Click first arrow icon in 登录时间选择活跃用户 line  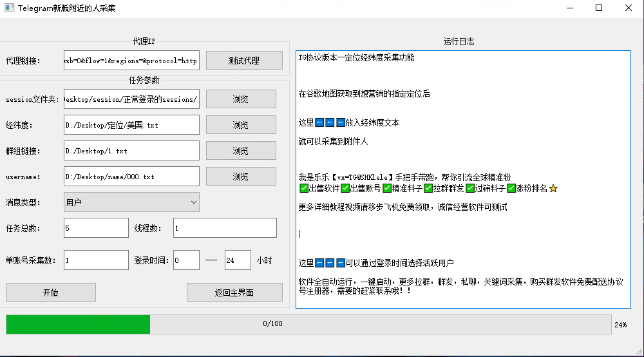[x=319, y=263]
